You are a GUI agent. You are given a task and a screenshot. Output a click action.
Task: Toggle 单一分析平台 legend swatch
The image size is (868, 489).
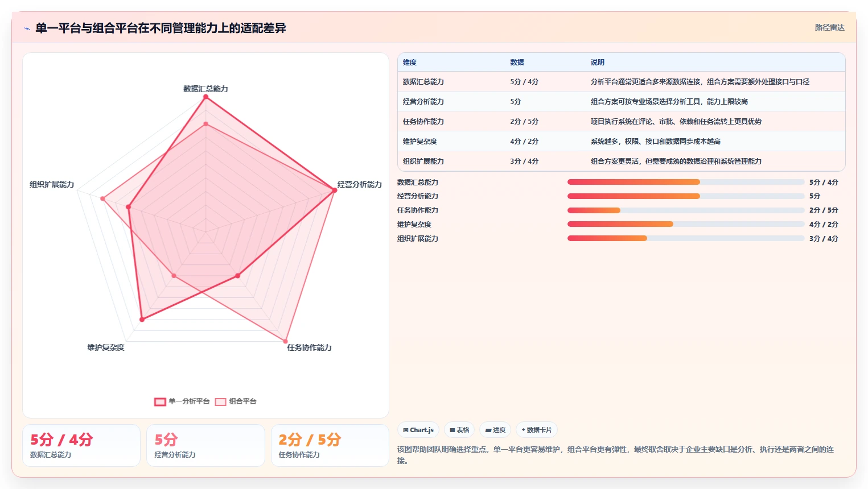(x=160, y=401)
